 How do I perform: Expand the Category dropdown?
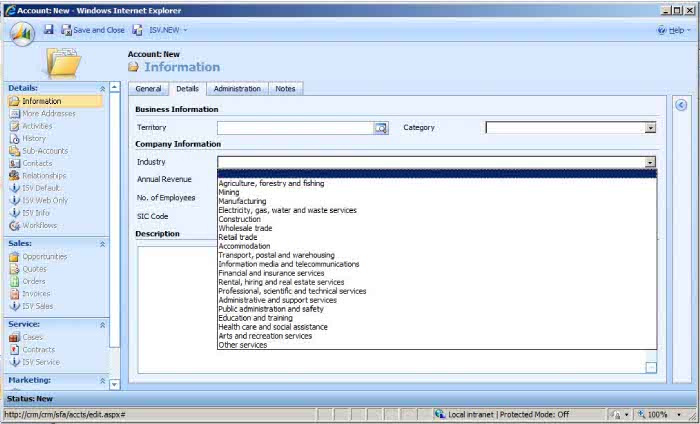pyautogui.click(x=650, y=128)
